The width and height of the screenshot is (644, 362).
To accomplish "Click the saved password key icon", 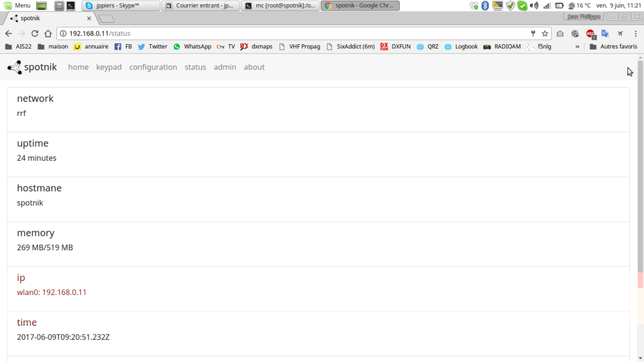I will pyautogui.click(x=533, y=34).
